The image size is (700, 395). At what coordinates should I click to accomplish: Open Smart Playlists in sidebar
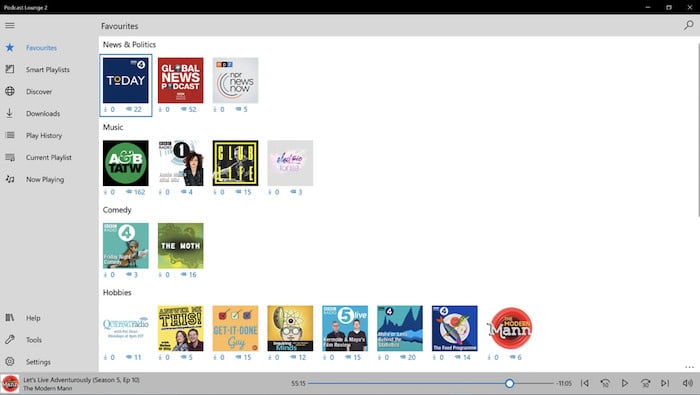click(47, 70)
